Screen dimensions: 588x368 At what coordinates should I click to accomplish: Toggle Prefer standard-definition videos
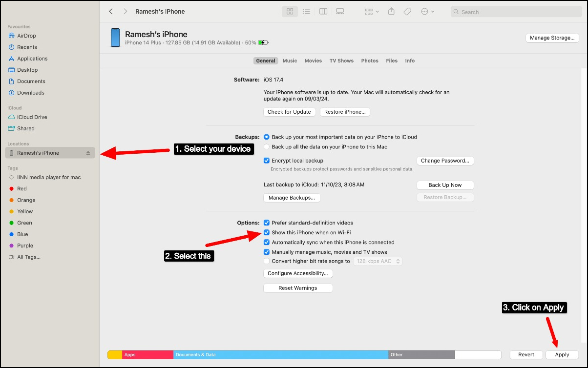267,223
